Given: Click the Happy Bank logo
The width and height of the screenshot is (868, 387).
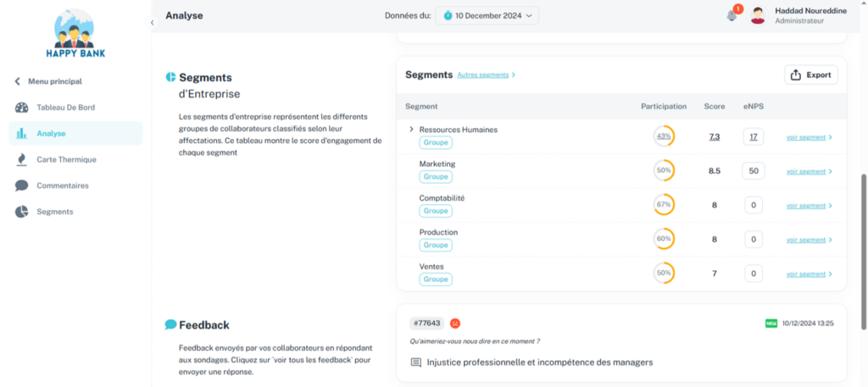Looking at the screenshot, I should pyautogui.click(x=76, y=35).
